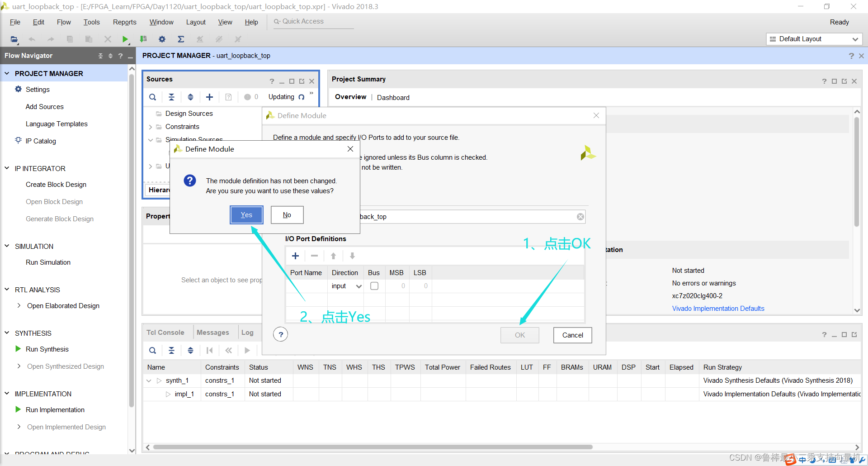Click the search icon in Sources panel
Image resolution: width=868 pixels, height=466 pixels.
click(153, 97)
